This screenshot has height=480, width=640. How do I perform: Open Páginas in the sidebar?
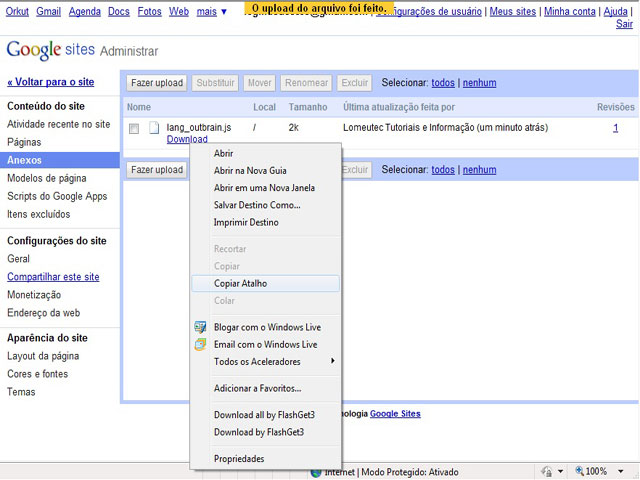(x=24, y=142)
